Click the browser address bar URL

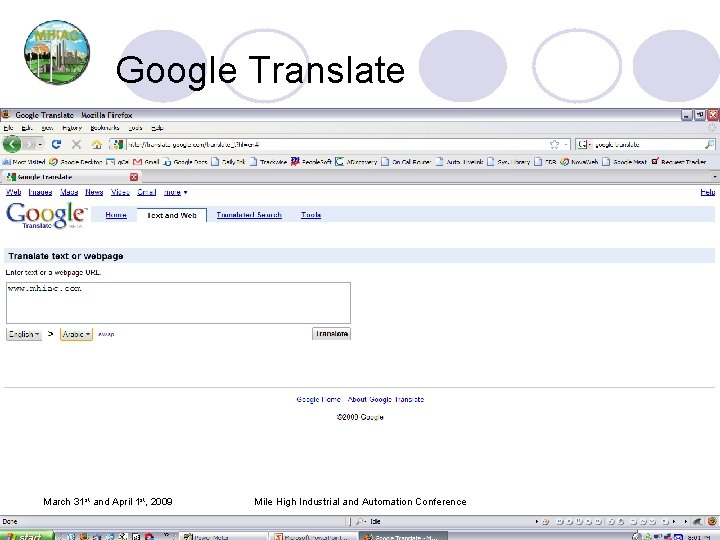tap(338, 145)
